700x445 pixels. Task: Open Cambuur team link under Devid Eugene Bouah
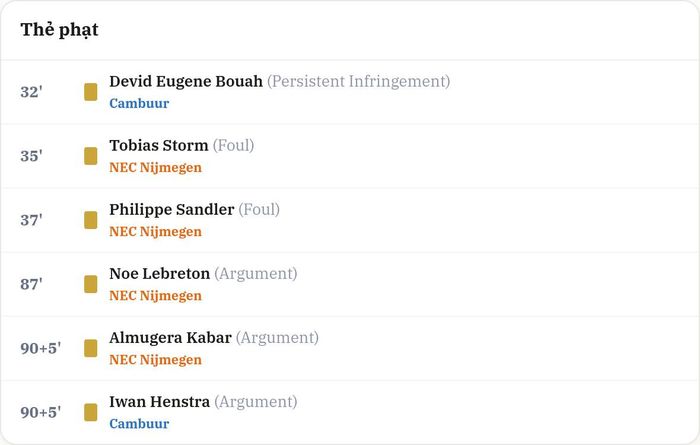click(139, 104)
